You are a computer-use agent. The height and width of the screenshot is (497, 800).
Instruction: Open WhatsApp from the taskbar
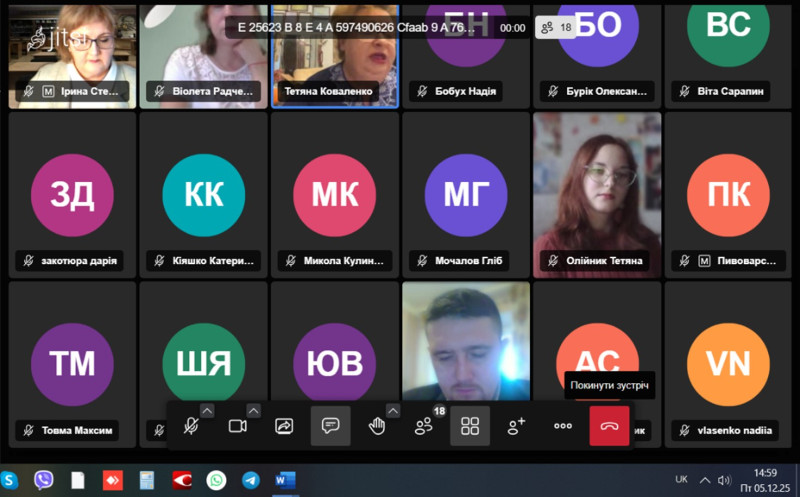tap(216, 480)
